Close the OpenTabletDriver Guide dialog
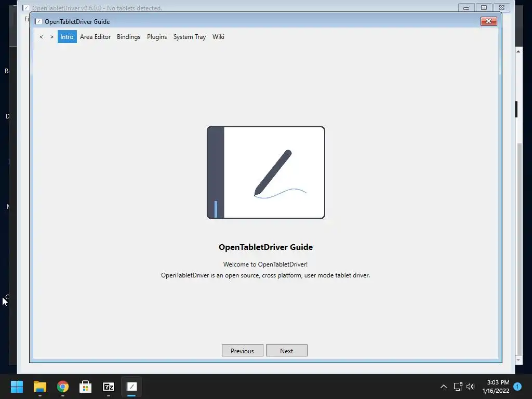Screen dimensions: 532x399 [488, 21]
